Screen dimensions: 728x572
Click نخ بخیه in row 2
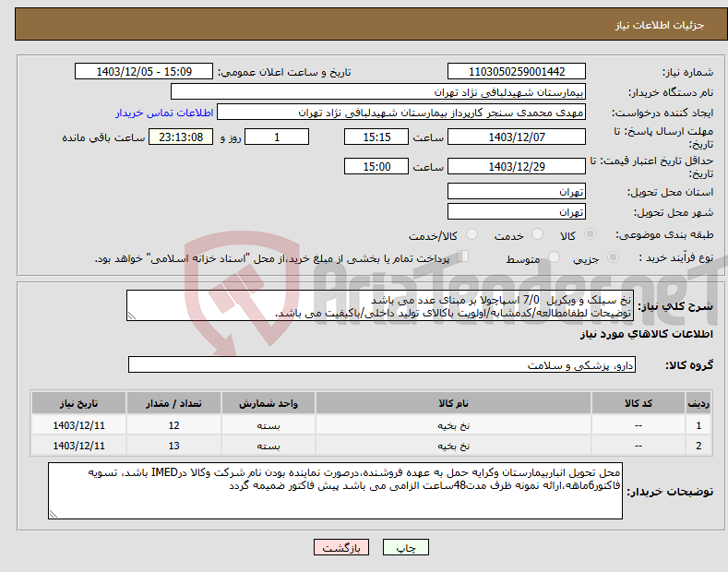(453, 446)
